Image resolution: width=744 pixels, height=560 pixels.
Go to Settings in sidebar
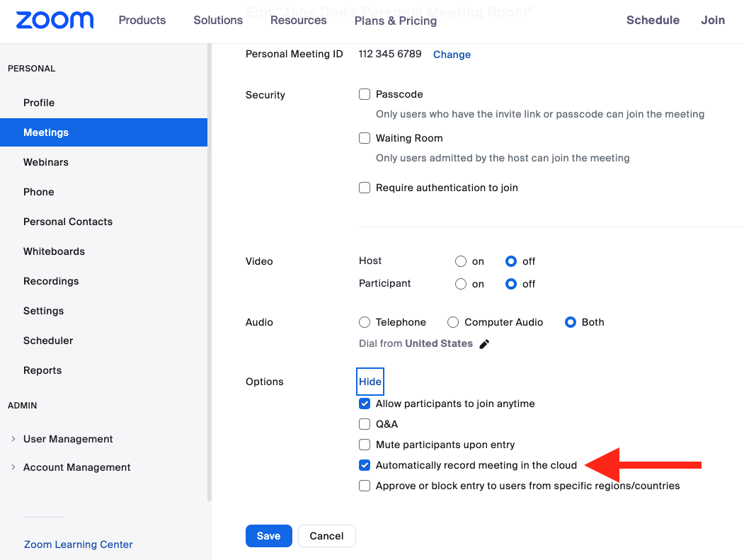tap(43, 311)
